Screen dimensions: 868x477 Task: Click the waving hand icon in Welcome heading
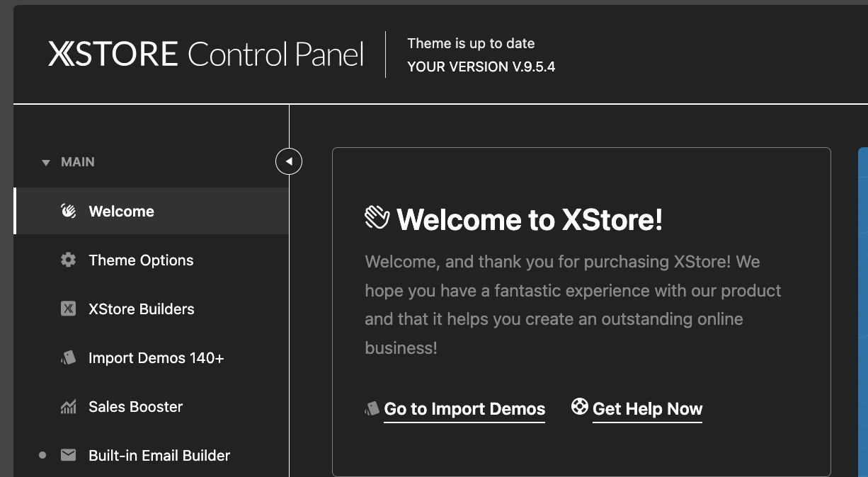click(377, 218)
